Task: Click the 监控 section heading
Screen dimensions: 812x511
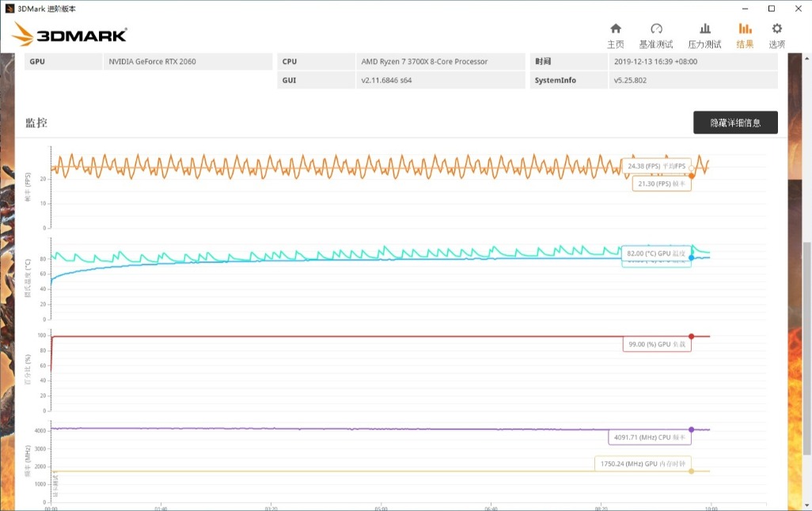Action: coord(36,123)
